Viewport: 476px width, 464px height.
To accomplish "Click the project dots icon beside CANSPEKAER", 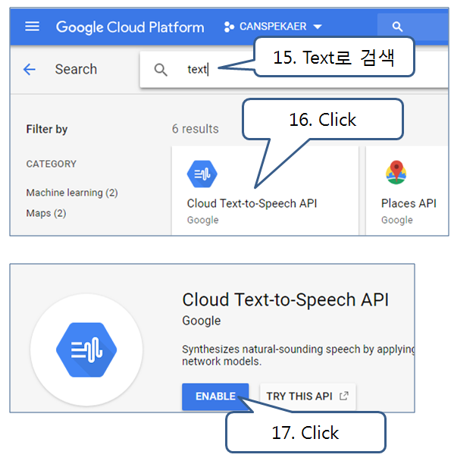I will click(x=229, y=27).
